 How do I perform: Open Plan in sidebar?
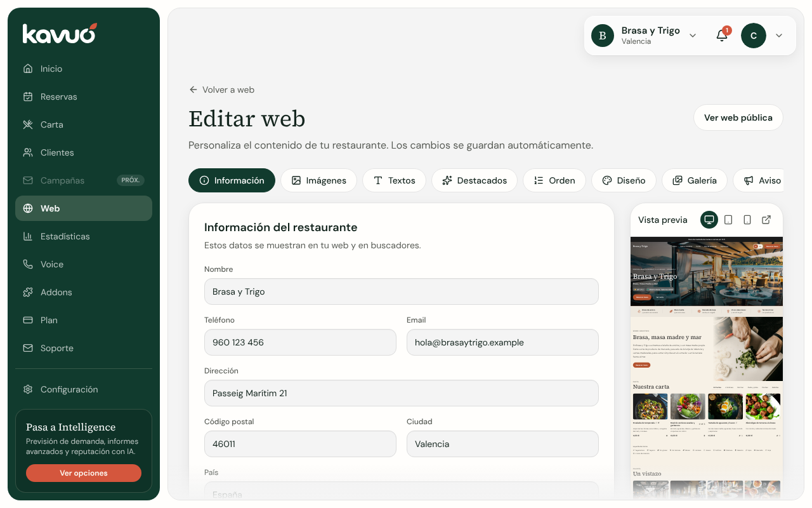click(84, 320)
